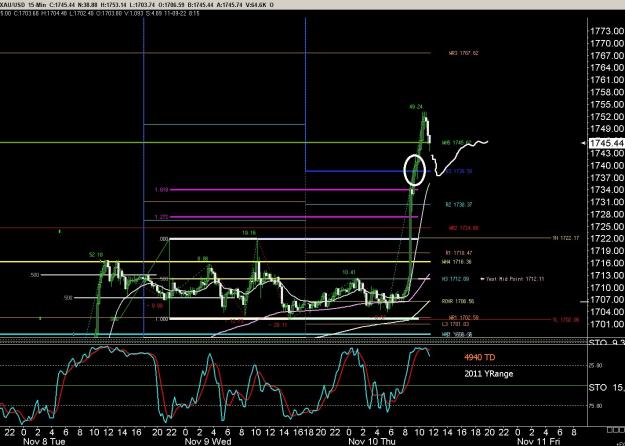Image resolution: width=625 pixels, height=446 pixels.
Task: Click leftmost small square box beside time axis
Action: pos(610,430)
